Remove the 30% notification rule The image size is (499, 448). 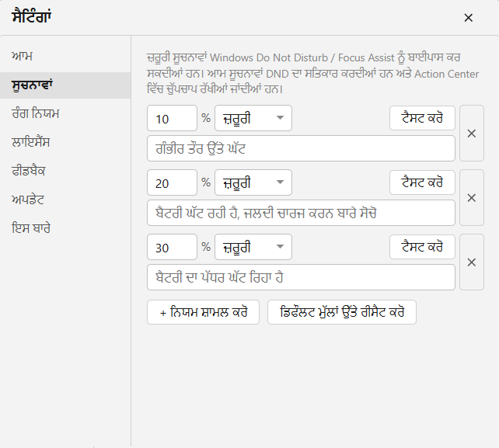(472, 262)
